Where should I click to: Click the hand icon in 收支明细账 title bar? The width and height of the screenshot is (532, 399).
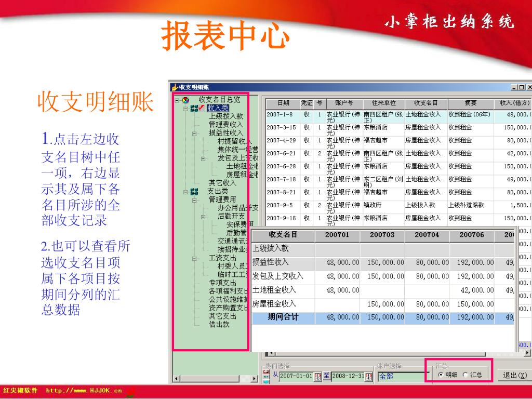(x=175, y=87)
